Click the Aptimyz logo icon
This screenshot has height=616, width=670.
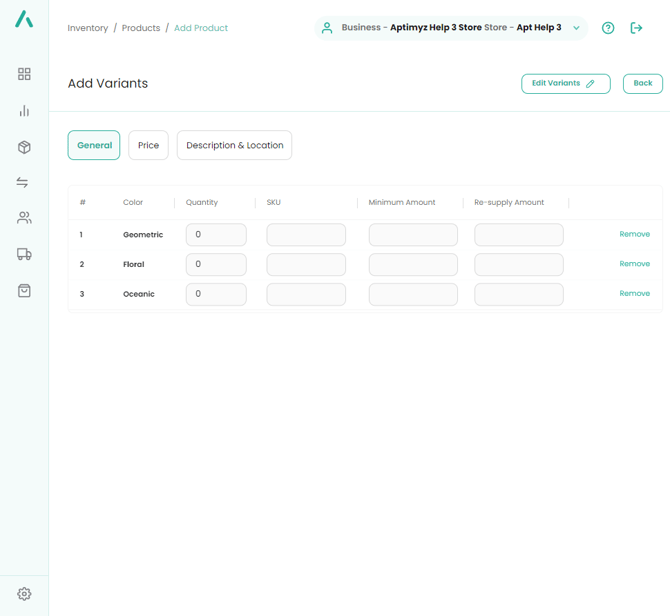24,19
